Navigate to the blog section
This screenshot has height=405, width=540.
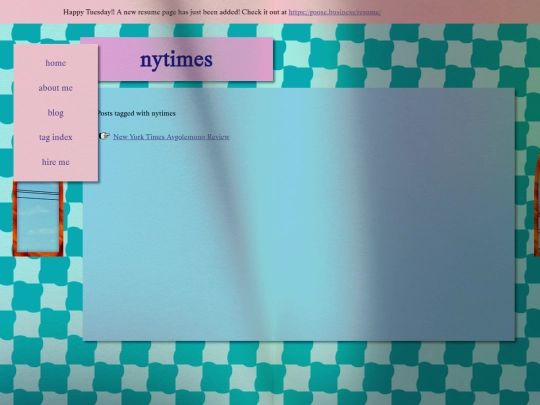(x=55, y=113)
